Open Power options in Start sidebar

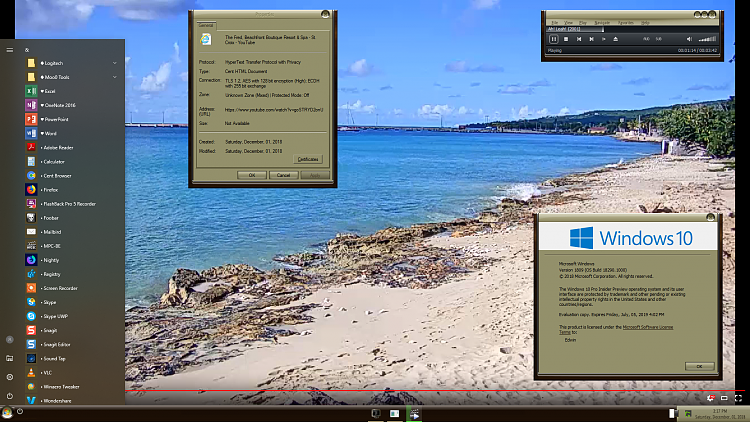[x=10, y=396]
